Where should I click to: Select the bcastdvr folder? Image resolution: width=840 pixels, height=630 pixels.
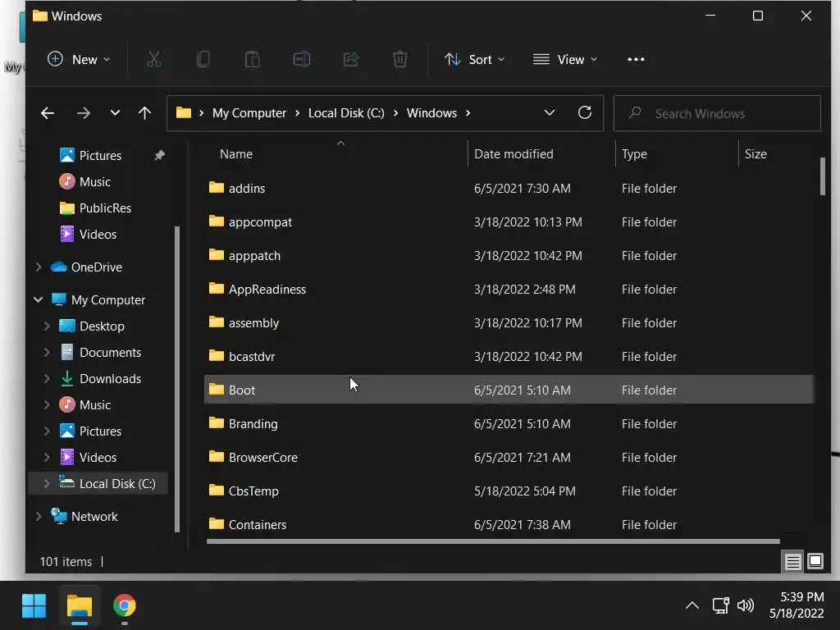pyautogui.click(x=509, y=356)
